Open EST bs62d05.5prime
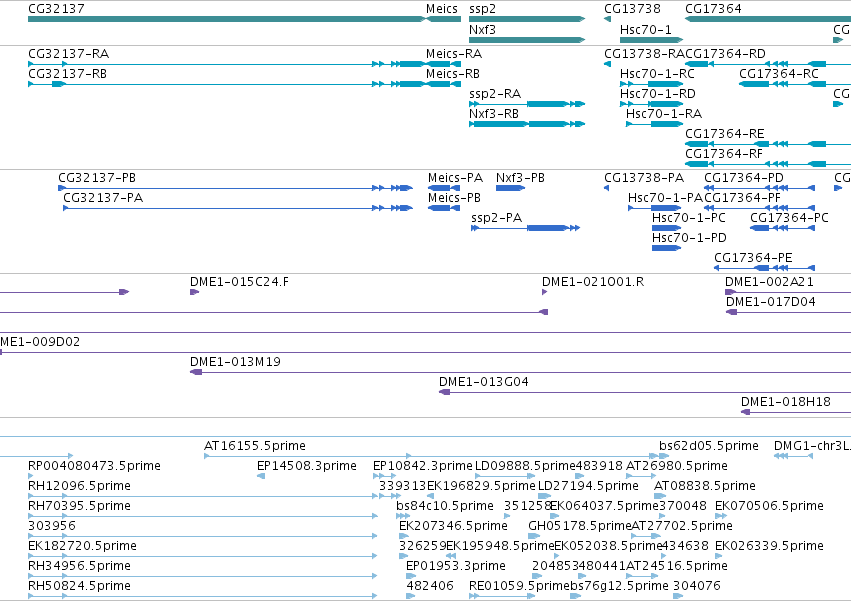This screenshot has height=601, width=851. (x=709, y=446)
